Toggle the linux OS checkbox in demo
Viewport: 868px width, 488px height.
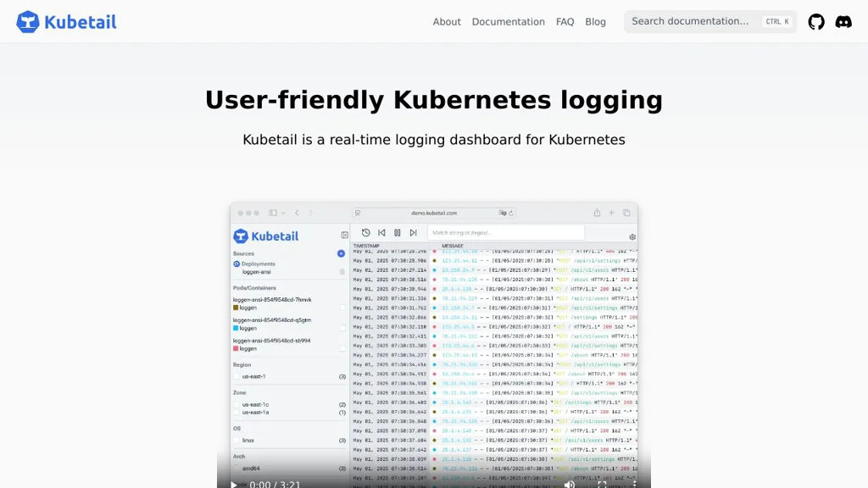(x=237, y=441)
